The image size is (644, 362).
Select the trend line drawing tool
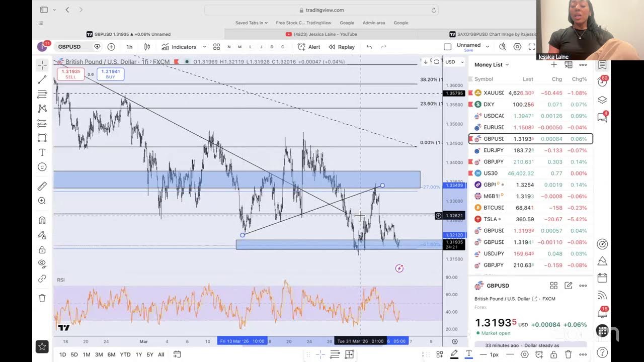(42, 79)
